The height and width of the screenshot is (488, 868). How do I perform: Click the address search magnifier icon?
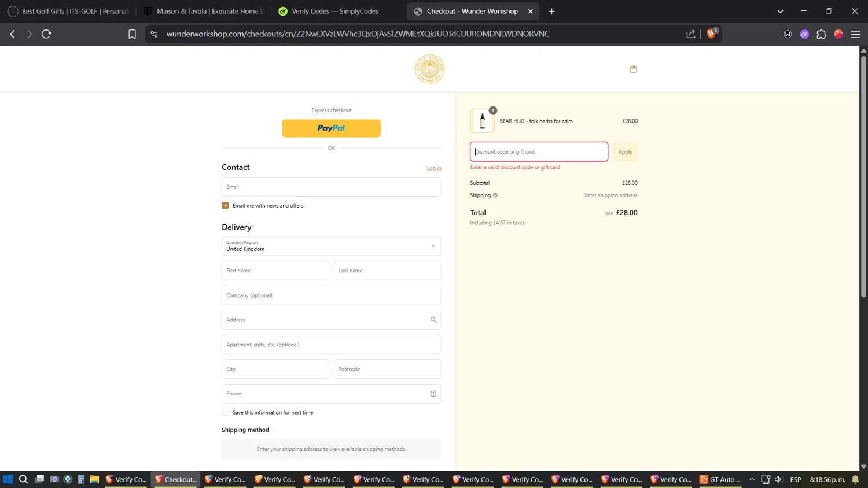(x=433, y=320)
